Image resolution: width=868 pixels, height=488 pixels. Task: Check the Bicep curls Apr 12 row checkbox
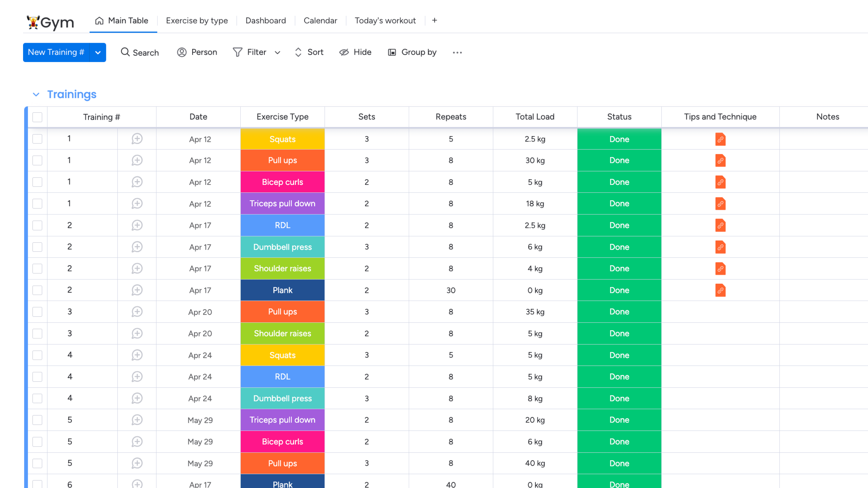pos(37,182)
